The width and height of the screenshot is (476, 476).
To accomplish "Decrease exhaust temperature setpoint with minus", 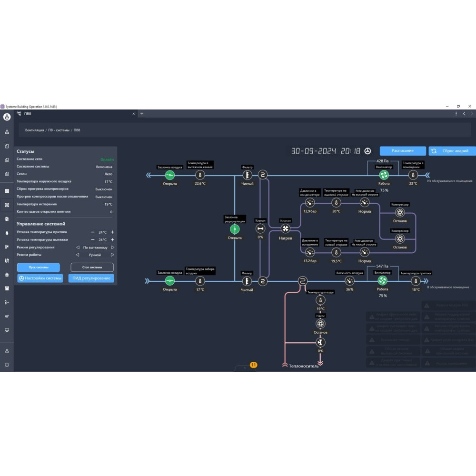I will [x=93, y=240].
